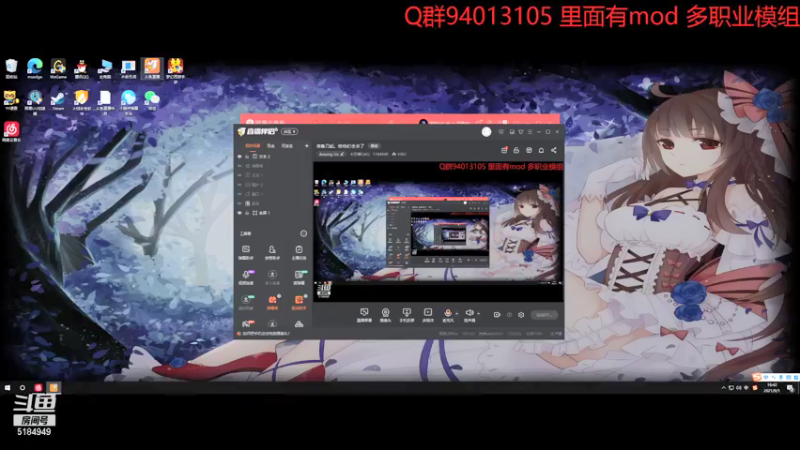This screenshot has width=800, height=450.
Task: Click the stream title text above preview
Action: tap(340, 146)
